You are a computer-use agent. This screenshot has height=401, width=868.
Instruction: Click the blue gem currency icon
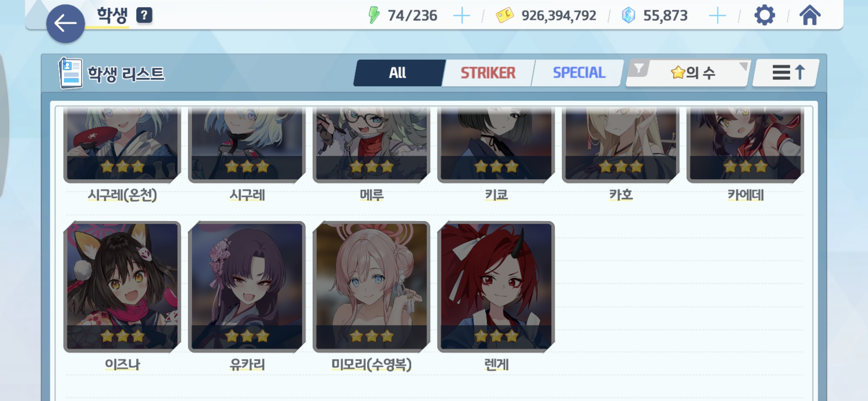pos(628,16)
